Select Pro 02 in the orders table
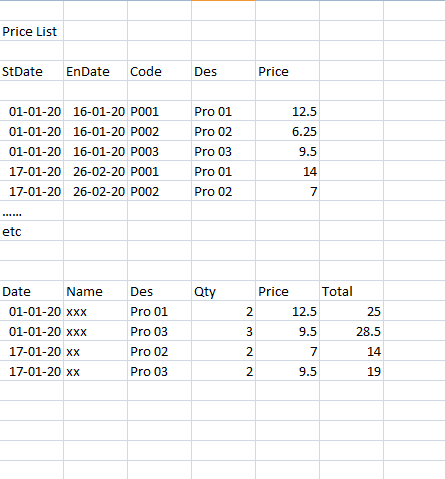This screenshot has width=445, height=479. (159, 351)
